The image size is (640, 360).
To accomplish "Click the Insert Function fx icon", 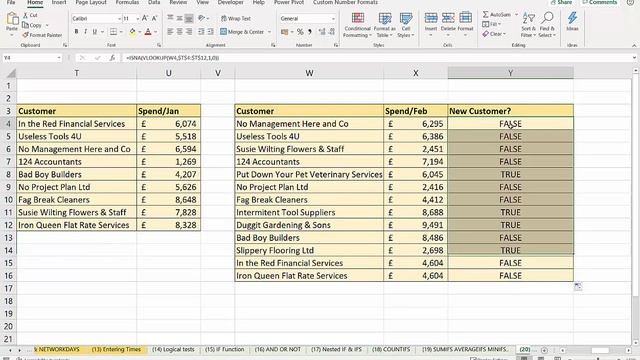I will [112, 58].
